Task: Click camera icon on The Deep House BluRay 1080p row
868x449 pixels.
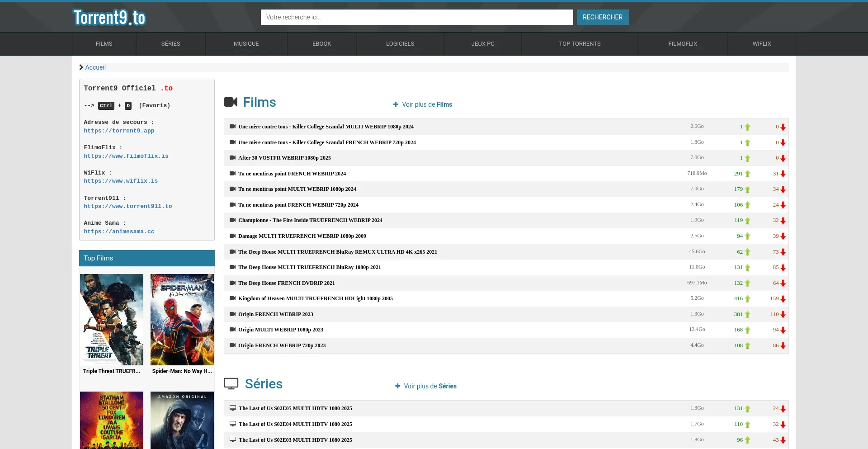Action: (x=233, y=267)
